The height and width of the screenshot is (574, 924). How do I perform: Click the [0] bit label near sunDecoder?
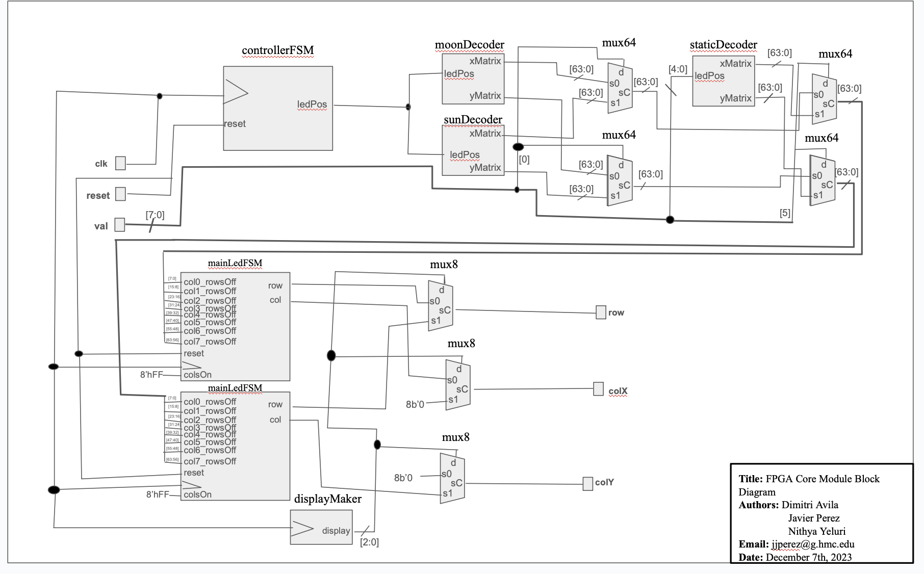[524, 160]
